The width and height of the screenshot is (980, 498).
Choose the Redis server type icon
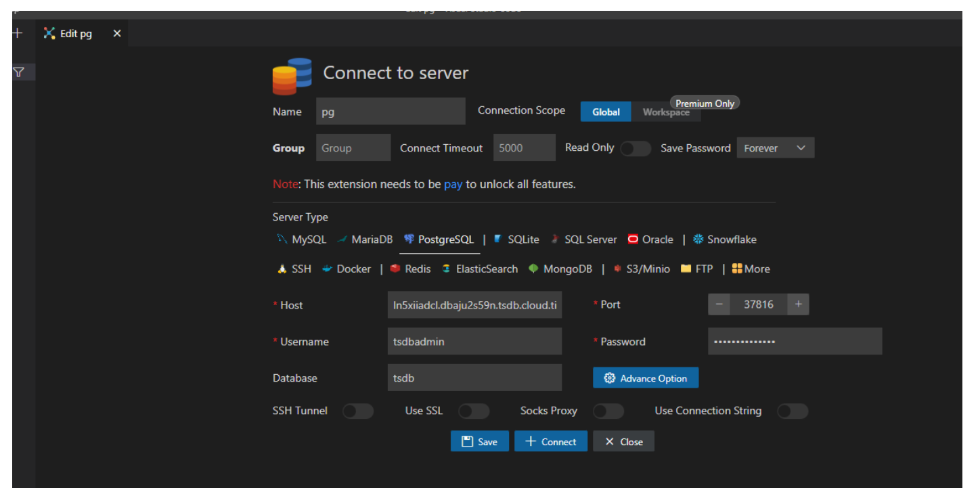pos(395,269)
